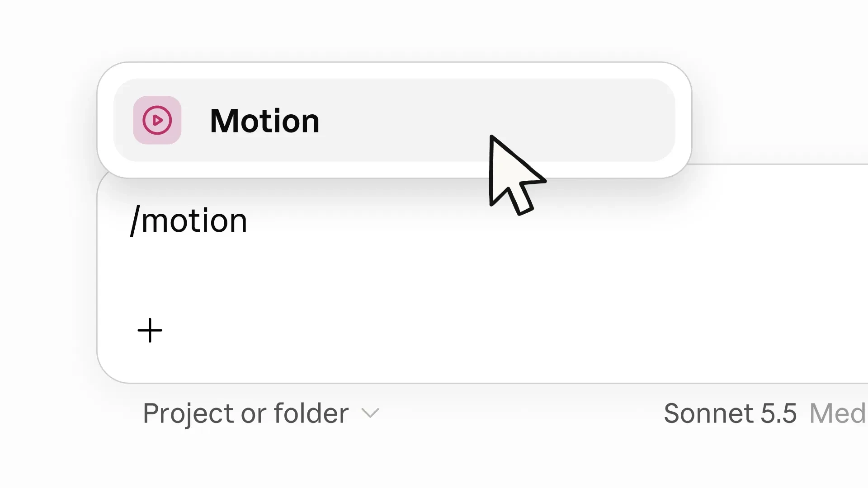Add content using the + button

tap(150, 330)
